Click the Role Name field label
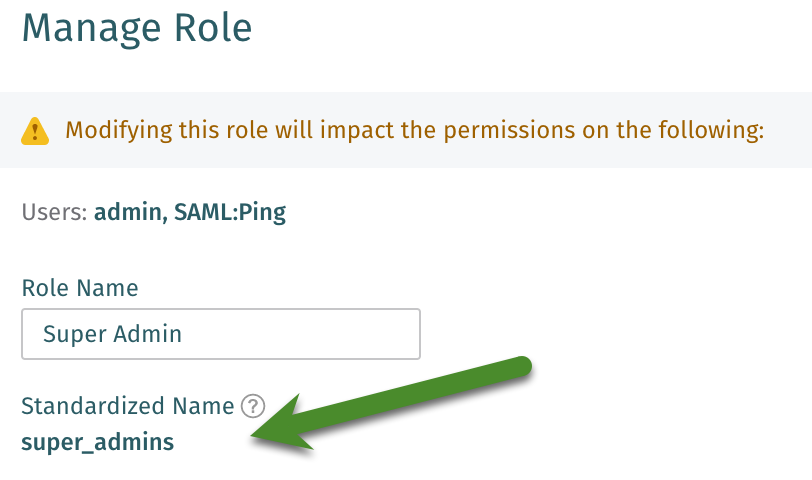This screenshot has height=480, width=812. coord(80,288)
